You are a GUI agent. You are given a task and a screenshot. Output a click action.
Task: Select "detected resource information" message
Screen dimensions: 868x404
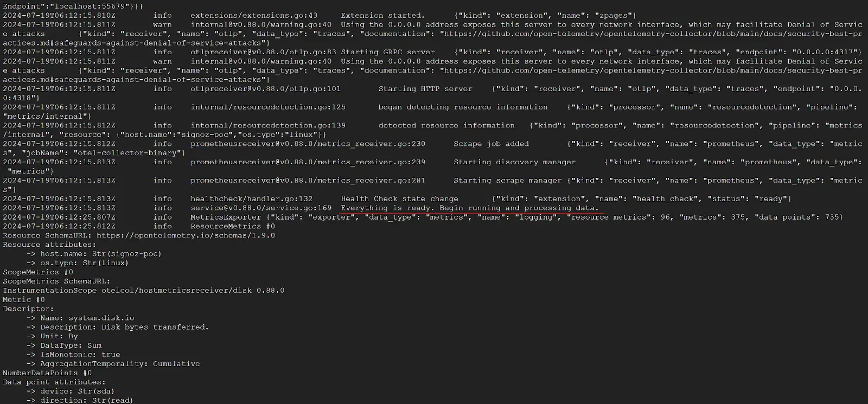(446, 125)
